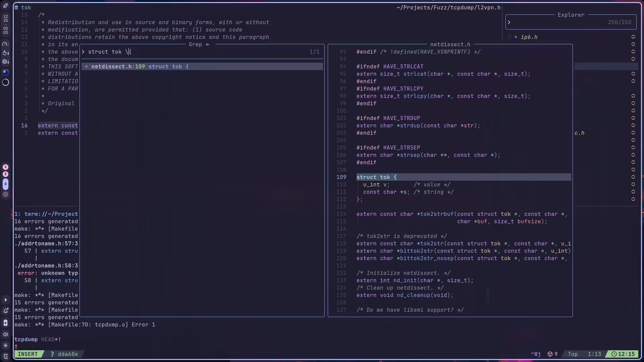
Task: Click the package cube icon in statusline
Action: point(550,354)
